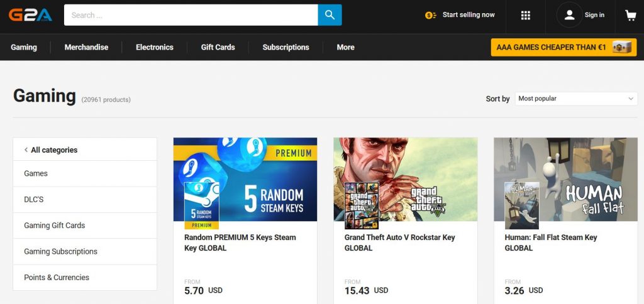The width and height of the screenshot is (644, 304).
Task: Click the 3.26 USD price
Action: click(524, 290)
